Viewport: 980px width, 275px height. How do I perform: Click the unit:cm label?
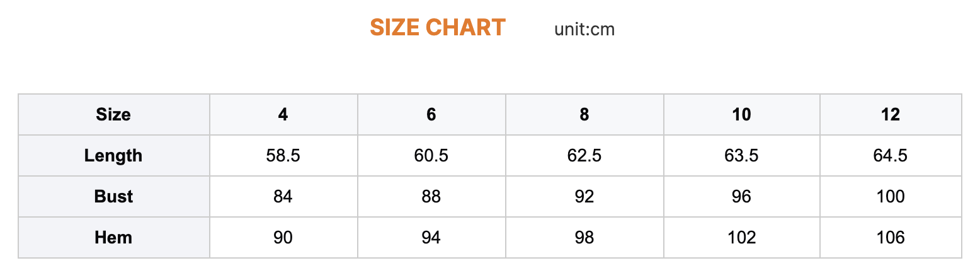584,29
